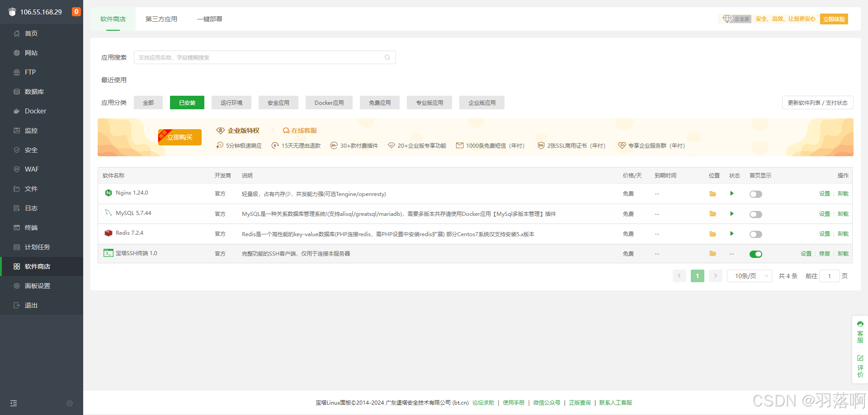Click uninstall link for Redis
Image resolution: width=868 pixels, height=415 pixels.
(843, 234)
